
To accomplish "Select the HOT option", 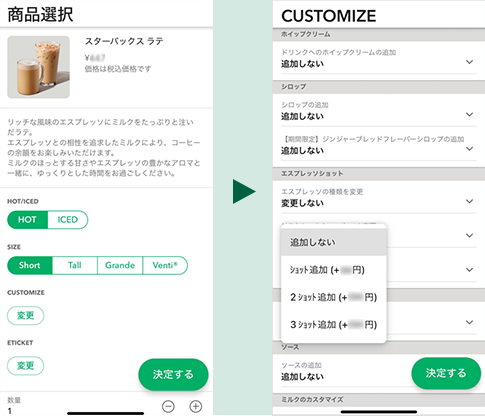I will (27, 220).
